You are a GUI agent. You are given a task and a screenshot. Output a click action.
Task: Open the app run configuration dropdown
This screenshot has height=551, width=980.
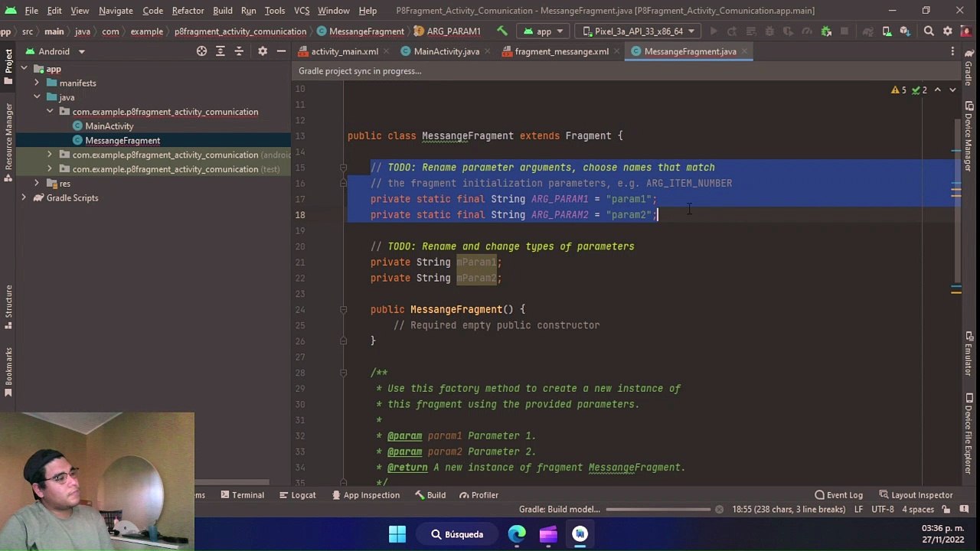[543, 31]
